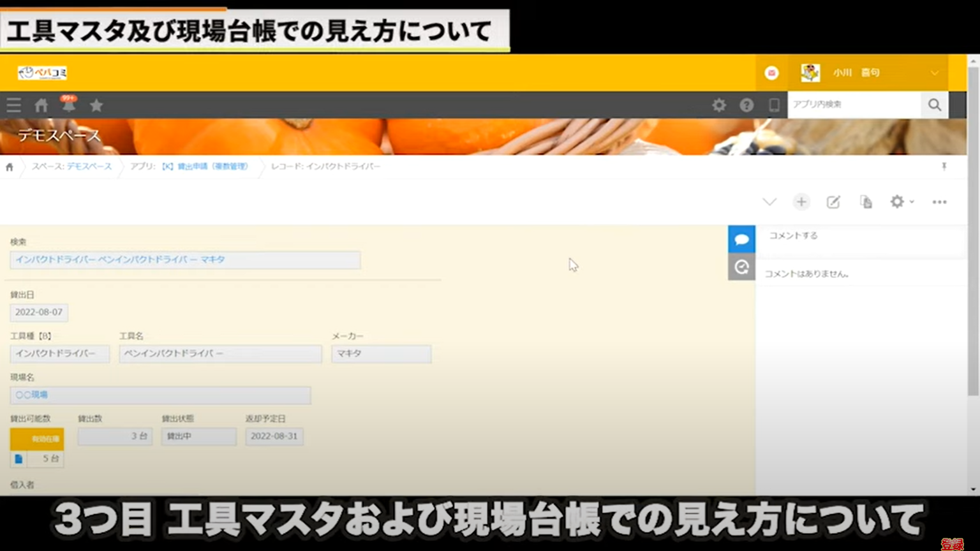Show comments via the blue speech bubble icon

(741, 239)
